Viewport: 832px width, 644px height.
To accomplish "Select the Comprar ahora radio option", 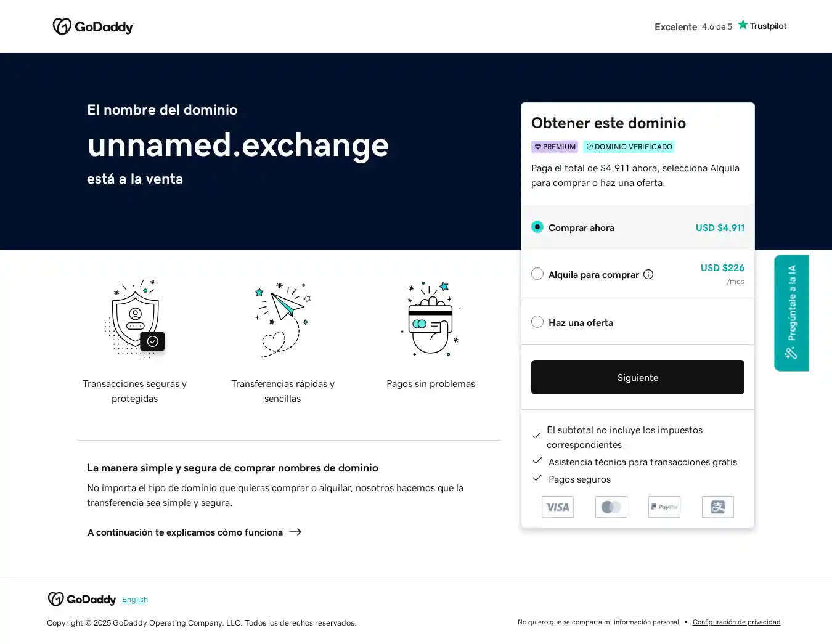I will pyautogui.click(x=537, y=227).
